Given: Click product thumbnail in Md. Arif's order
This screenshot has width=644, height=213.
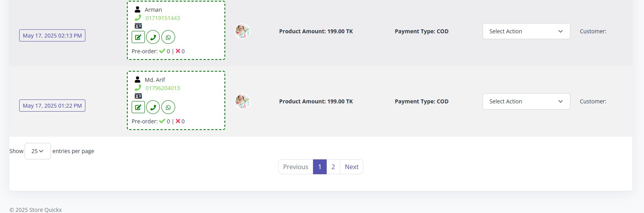Looking at the screenshot, I should (x=242, y=101).
